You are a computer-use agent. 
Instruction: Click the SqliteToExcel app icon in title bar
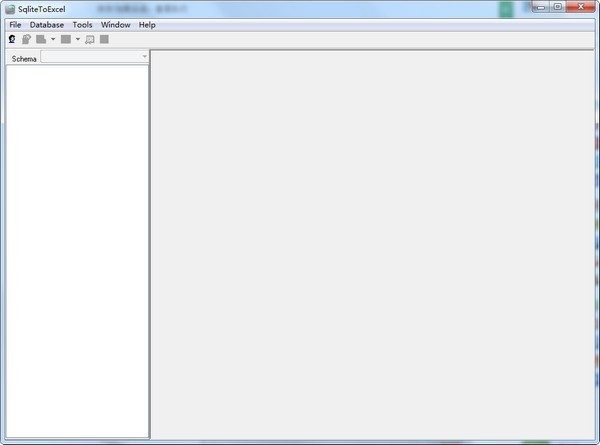coord(9,8)
